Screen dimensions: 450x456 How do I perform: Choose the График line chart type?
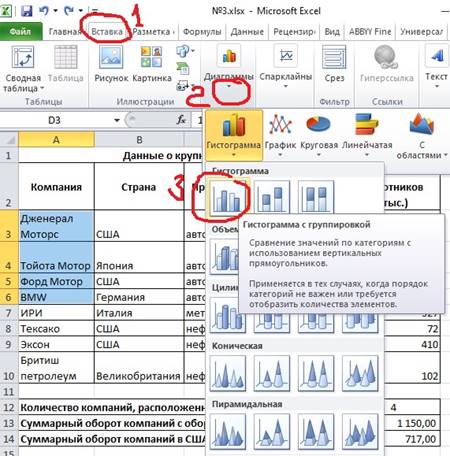coord(280,136)
